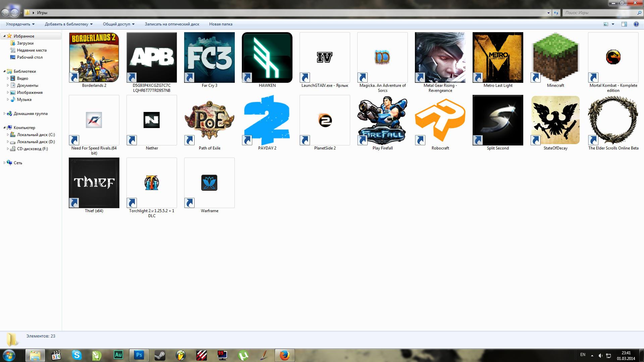Open Steam from the taskbar
This screenshot has height=362, width=644.
point(160,355)
